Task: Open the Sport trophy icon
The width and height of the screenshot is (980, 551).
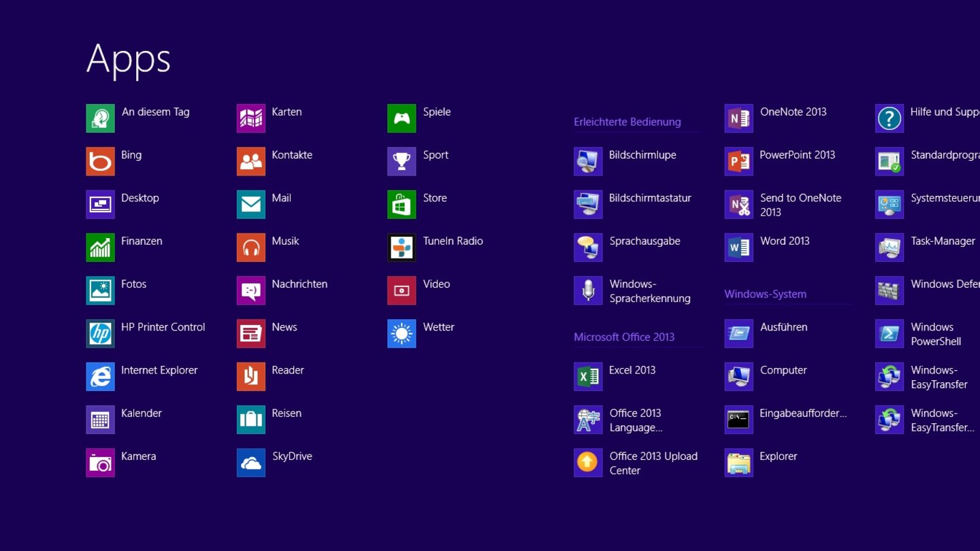Action: [402, 161]
